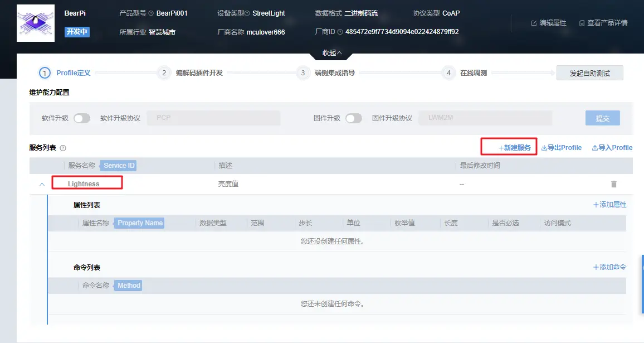
Task: Delete Lightness service with trash icon
Action: (613, 184)
